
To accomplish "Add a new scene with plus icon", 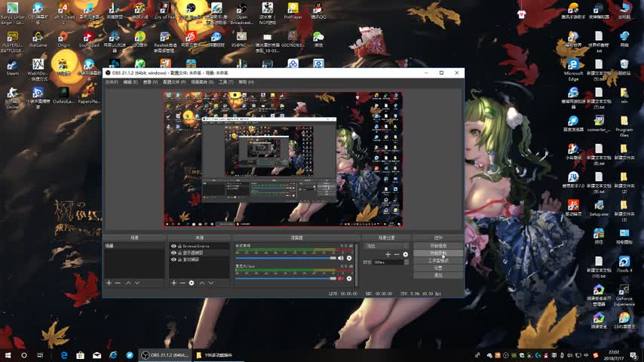I will (x=109, y=283).
